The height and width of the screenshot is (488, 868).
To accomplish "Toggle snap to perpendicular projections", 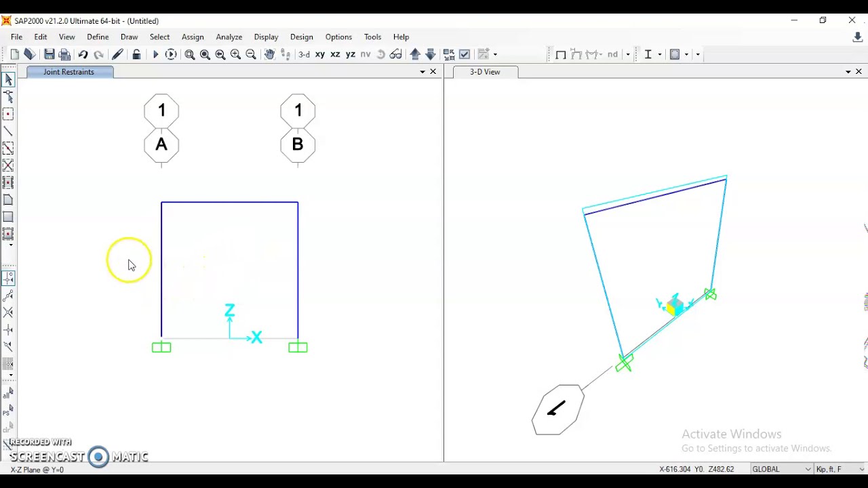I will 8,329.
